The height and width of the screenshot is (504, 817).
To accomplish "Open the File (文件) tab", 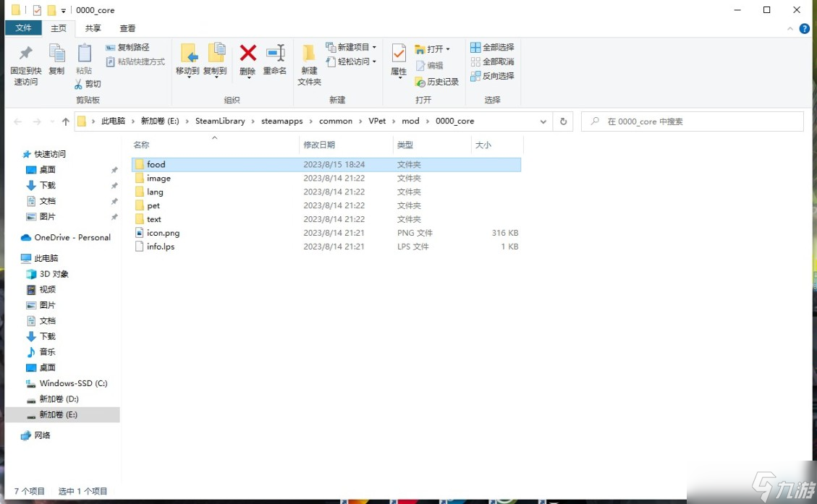I will (23, 28).
